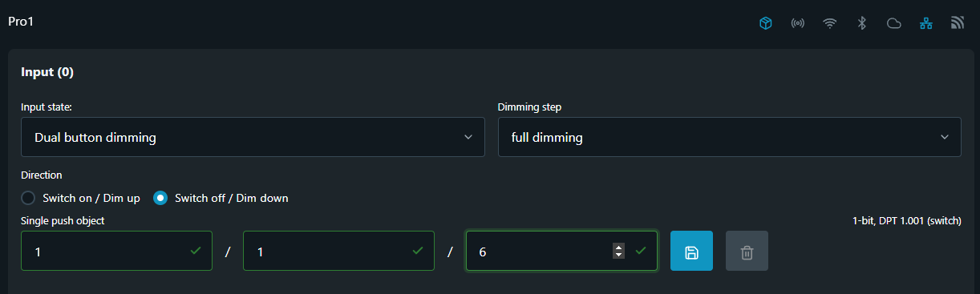Click the Bluetooth icon
Viewport: 980px width, 294px height.
(861, 23)
